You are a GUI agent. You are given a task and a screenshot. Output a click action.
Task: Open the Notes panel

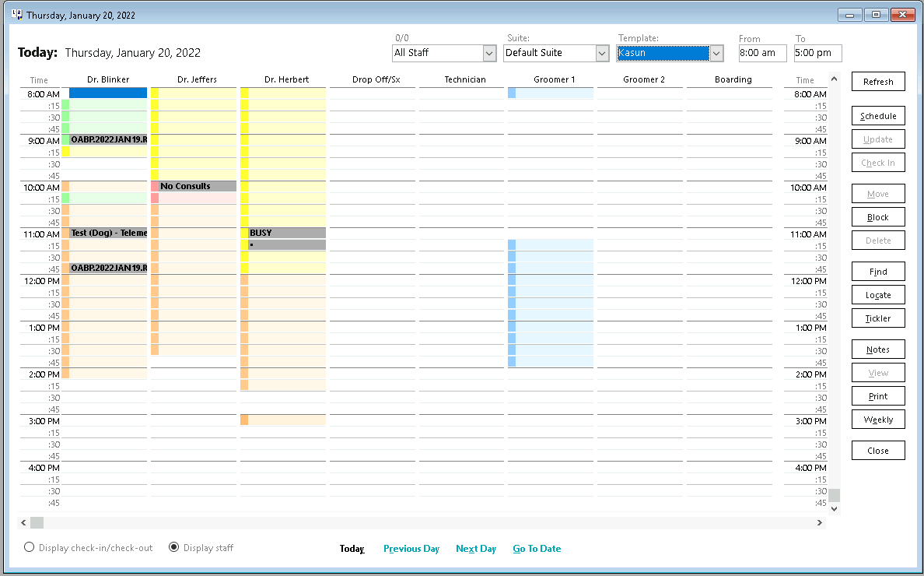click(878, 349)
